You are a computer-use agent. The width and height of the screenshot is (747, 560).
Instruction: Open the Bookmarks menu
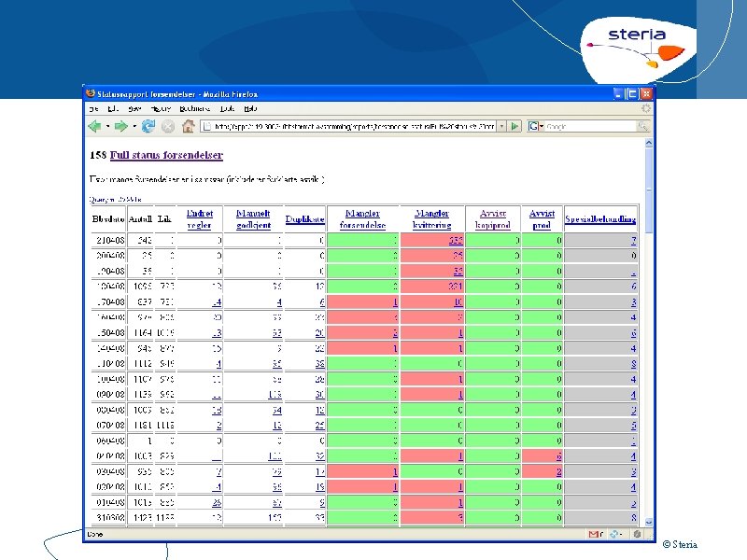tap(195, 108)
